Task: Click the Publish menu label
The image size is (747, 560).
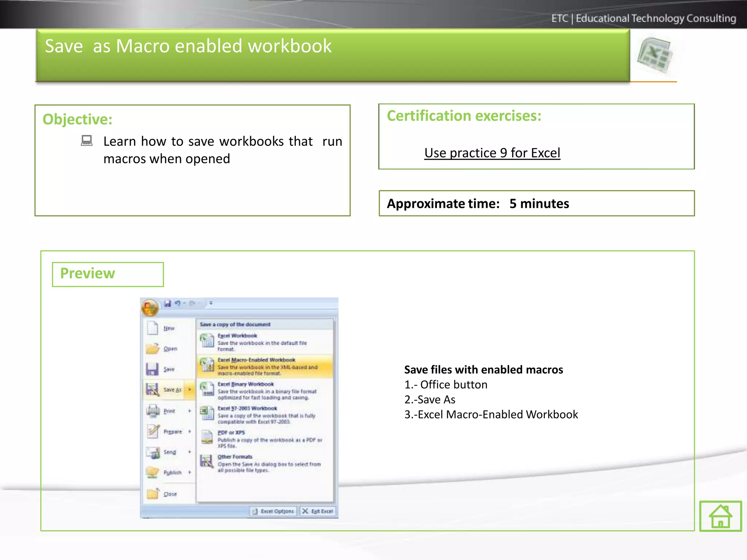Action: 173,472
